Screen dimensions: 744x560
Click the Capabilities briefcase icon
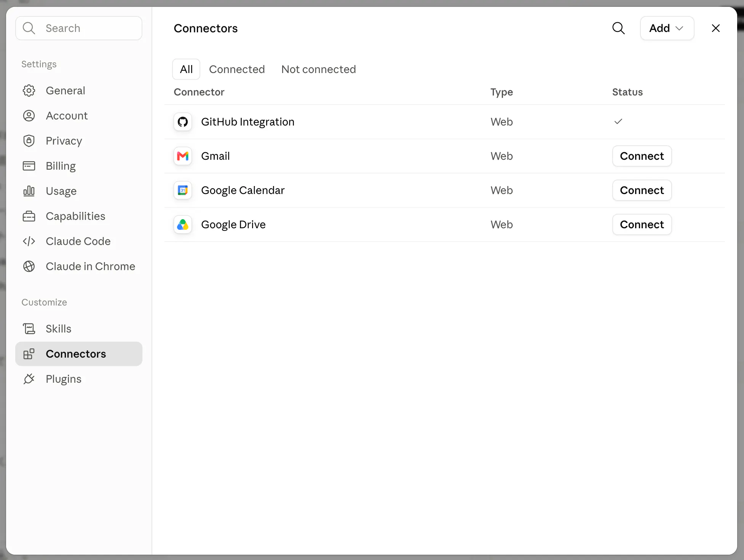click(x=29, y=216)
